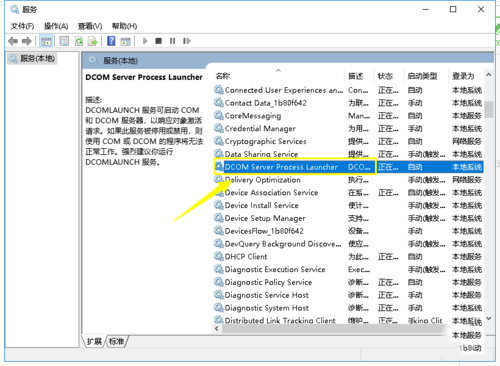Select the DHCP Client service row
This screenshot has height=366, width=500.
pos(348,257)
